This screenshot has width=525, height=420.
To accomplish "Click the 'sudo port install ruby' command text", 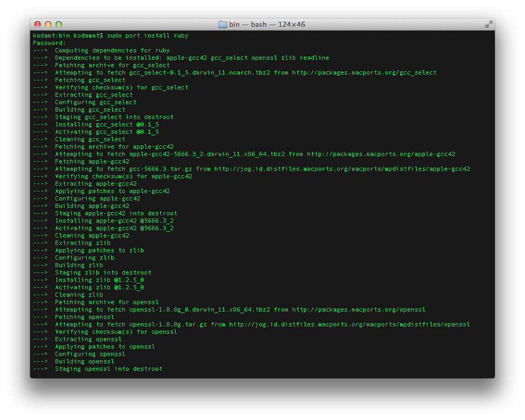I will pos(148,35).
